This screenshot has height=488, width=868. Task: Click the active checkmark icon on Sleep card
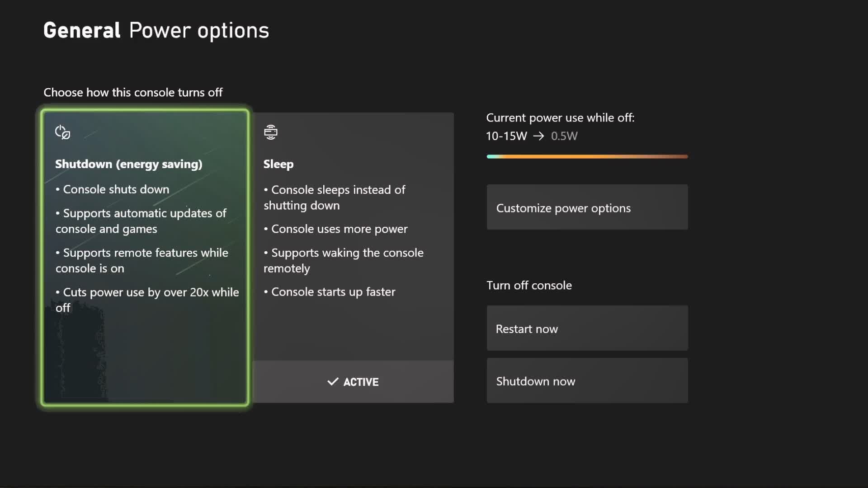coord(331,381)
